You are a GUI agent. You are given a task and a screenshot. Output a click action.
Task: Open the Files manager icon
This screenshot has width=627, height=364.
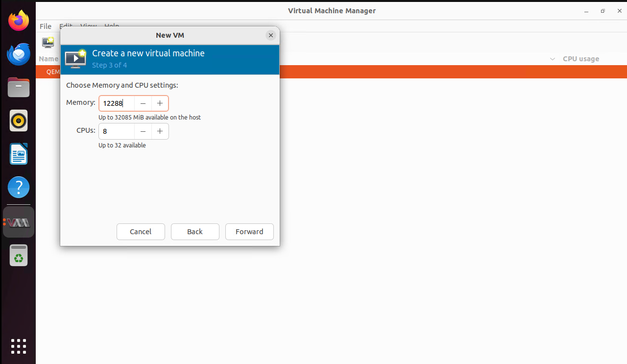[19, 87]
